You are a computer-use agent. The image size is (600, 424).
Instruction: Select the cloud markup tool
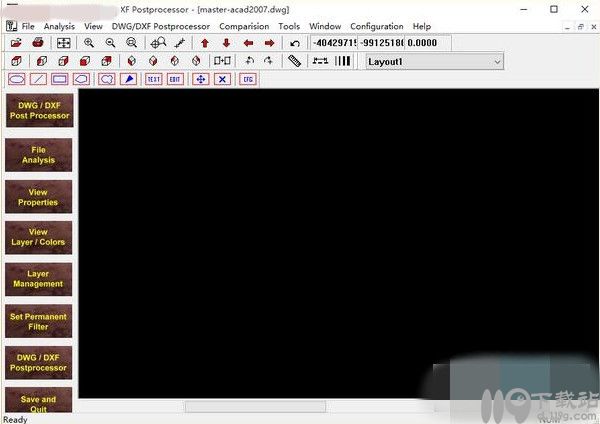click(107, 79)
